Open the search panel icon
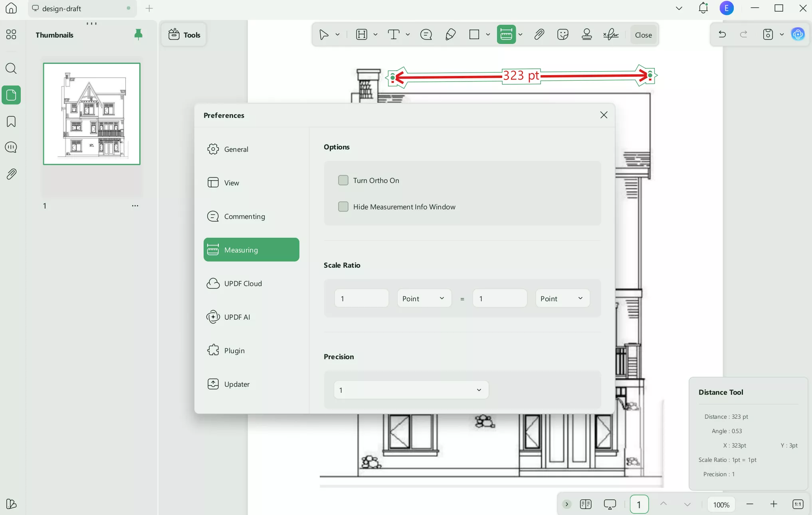Image resolution: width=812 pixels, height=515 pixels. pyautogui.click(x=11, y=69)
